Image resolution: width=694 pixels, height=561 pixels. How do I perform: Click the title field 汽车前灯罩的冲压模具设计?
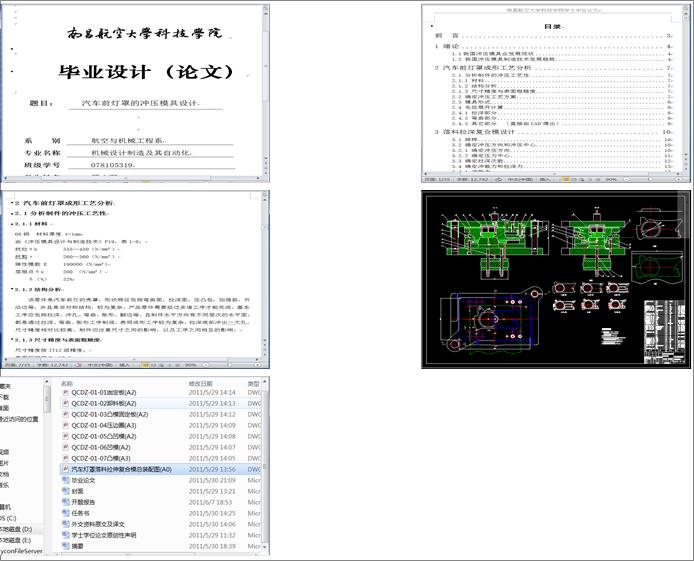point(141,103)
